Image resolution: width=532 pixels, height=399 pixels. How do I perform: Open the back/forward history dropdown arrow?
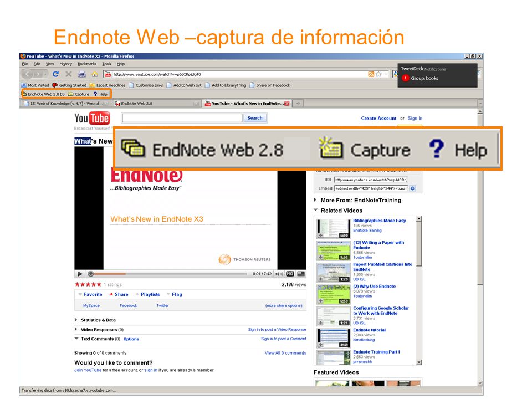tap(45, 74)
